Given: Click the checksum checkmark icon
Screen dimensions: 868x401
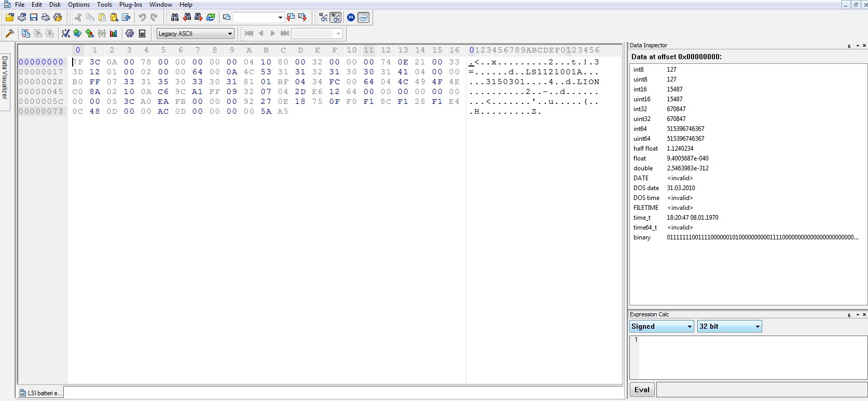Looking at the screenshot, I should [x=66, y=34].
